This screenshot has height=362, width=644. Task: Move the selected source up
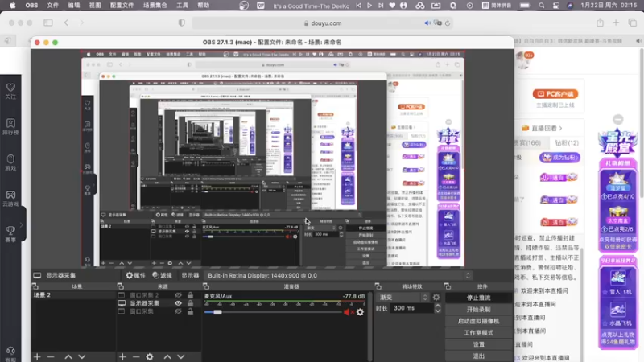click(167, 356)
